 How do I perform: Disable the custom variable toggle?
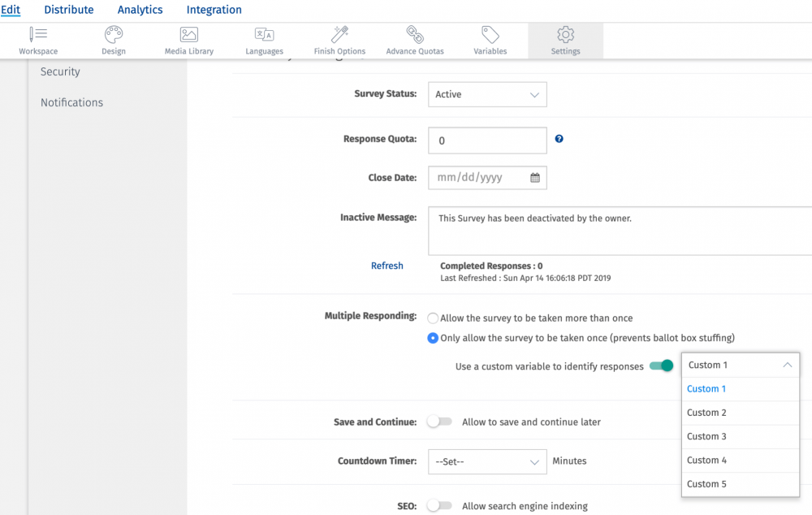click(662, 366)
